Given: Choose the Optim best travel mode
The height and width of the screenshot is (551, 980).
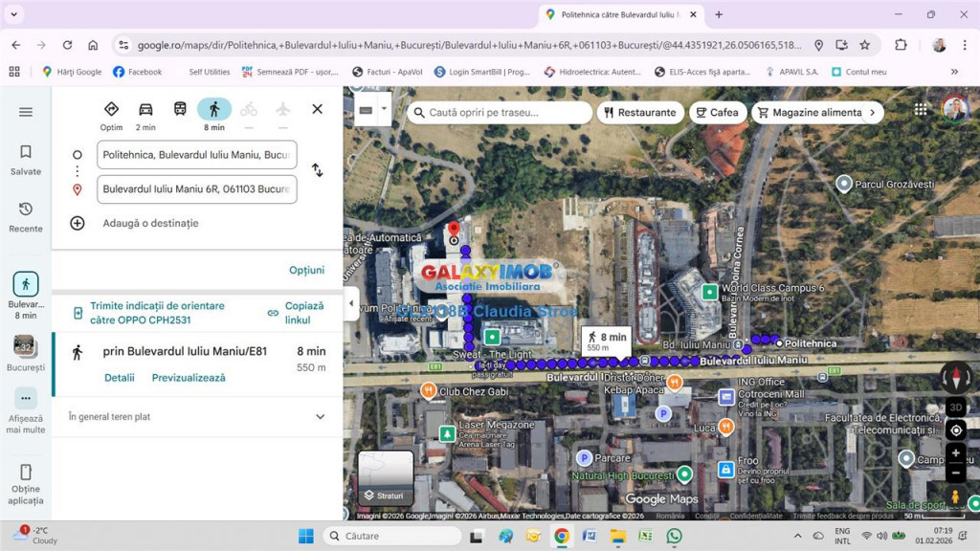Looking at the screenshot, I should [x=111, y=110].
